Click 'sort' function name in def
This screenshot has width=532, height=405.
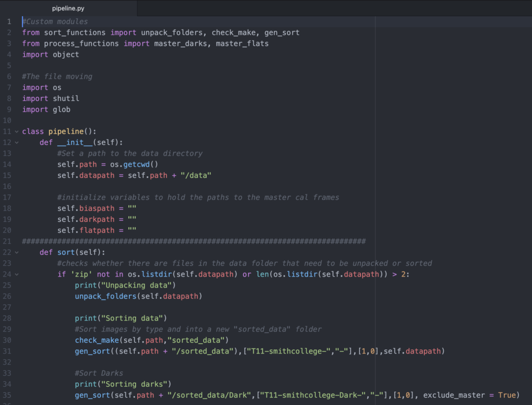coord(66,253)
